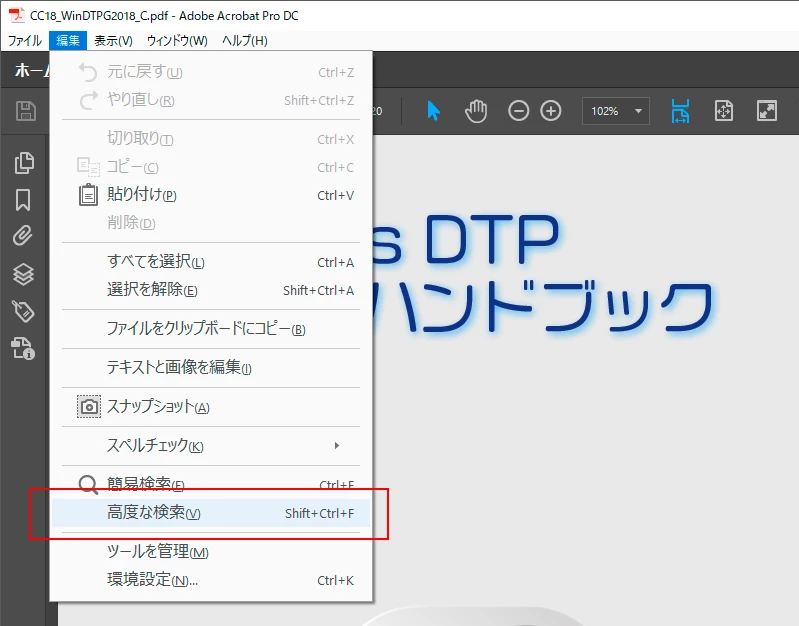Click the Full Screen mode icon
Image resolution: width=799 pixels, height=626 pixels.
(767, 111)
